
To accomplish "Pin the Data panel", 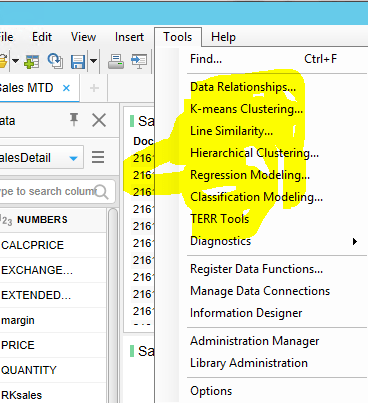I will (x=74, y=120).
